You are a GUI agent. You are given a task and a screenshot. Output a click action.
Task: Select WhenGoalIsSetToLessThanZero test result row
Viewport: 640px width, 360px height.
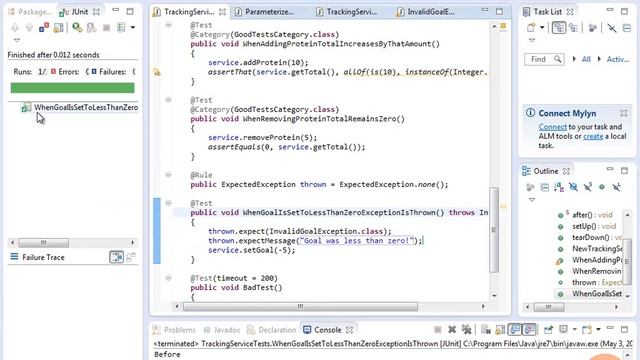(x=80, y=107)
